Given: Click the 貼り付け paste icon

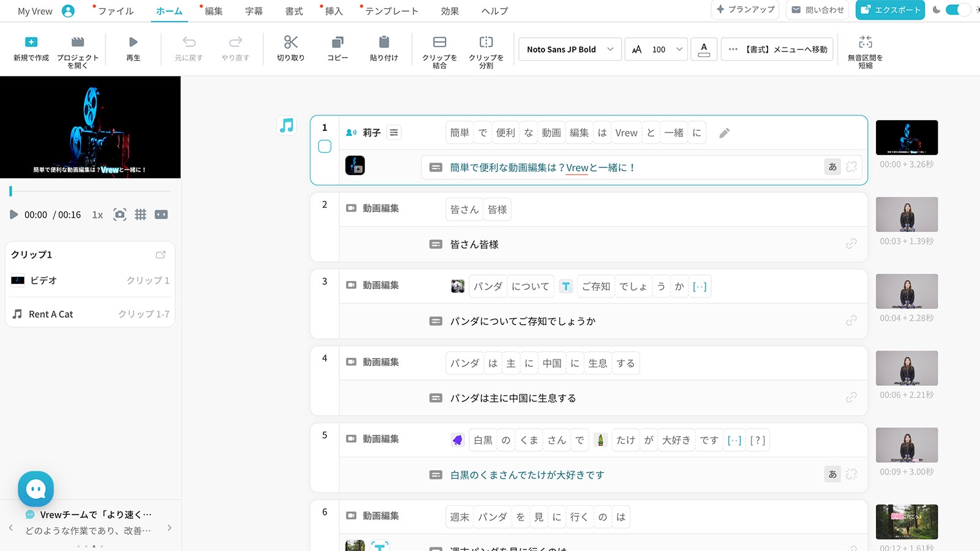Looking at the screenshot, I should pos(384,42).
